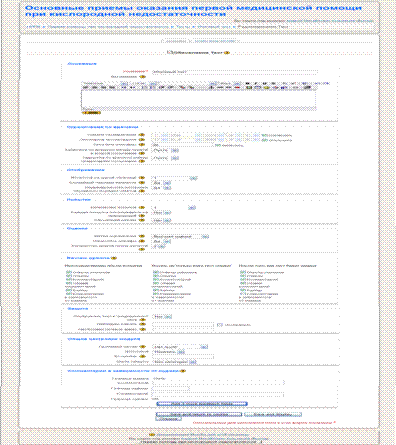Click the blue course title link at top
Screen dimensions: 396x445
pyautogui.click(x=193, y=11)
